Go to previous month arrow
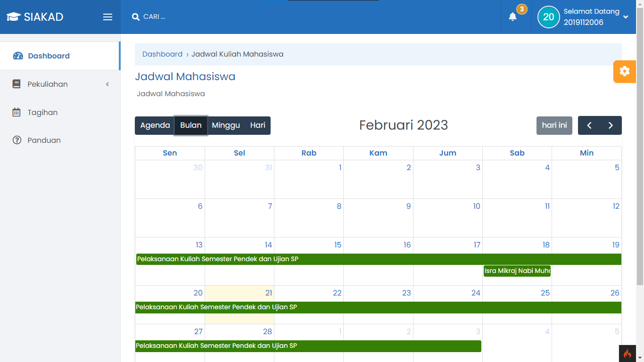The image size is (644, 362). pos(589,125)
